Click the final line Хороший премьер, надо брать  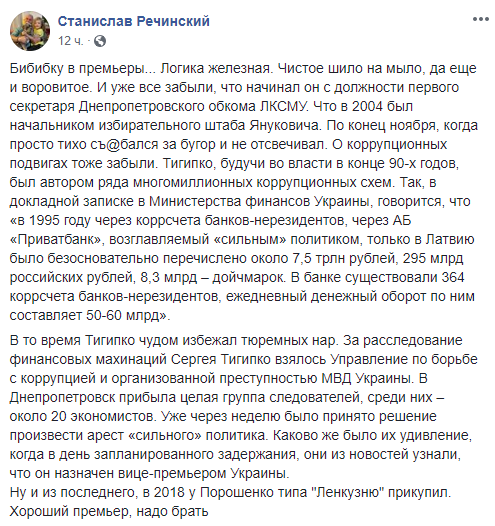[109, 512]
